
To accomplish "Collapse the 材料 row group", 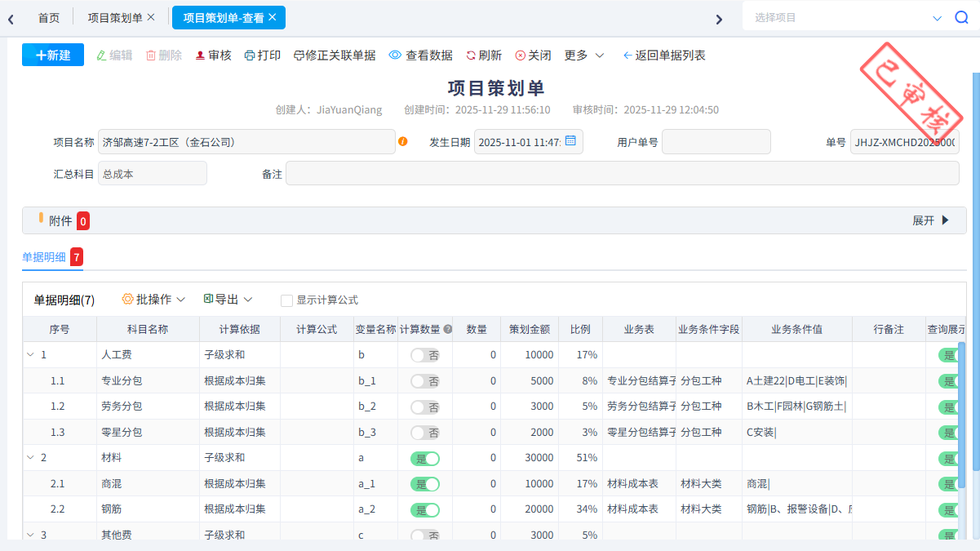I will (x=29, y=457).
